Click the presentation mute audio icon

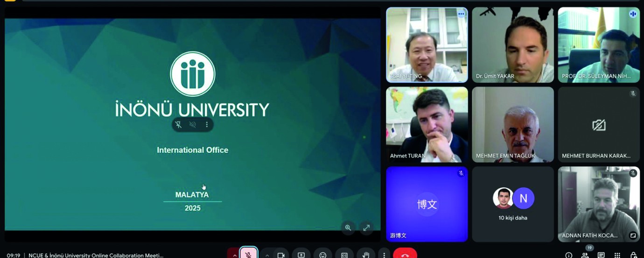[193, 125]
